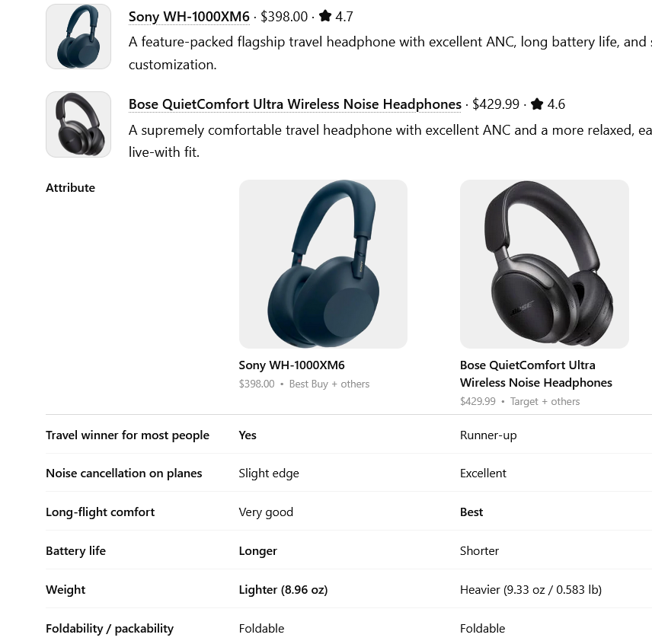This screenshot has height=644, width=652.
Task: Click the Battery life attribute label
Action: click(75, 550)
